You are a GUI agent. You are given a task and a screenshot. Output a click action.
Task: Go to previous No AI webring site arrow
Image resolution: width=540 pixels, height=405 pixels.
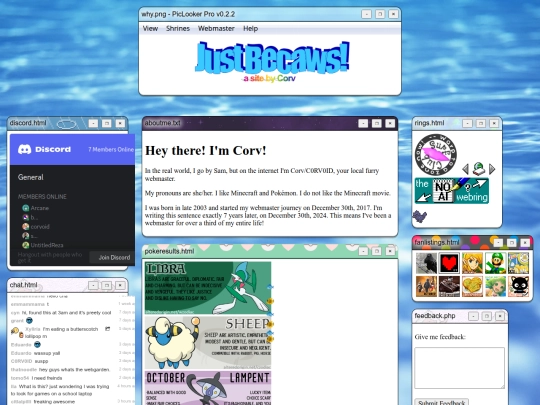point(424,197)
